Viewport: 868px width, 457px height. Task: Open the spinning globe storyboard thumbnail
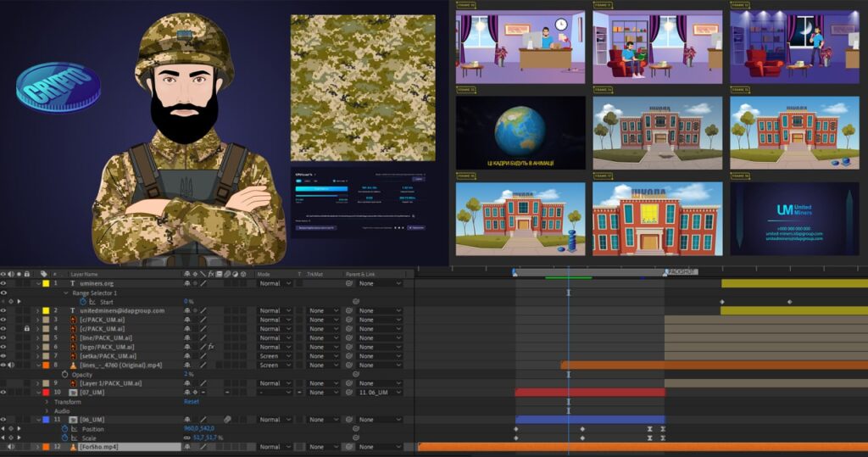[x=520, y=132]
